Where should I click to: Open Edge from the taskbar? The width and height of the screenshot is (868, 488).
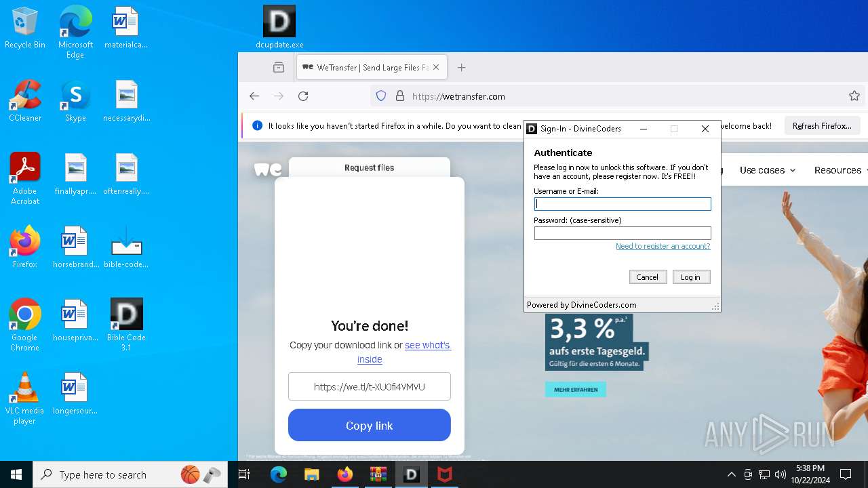(x=279, y=474)
